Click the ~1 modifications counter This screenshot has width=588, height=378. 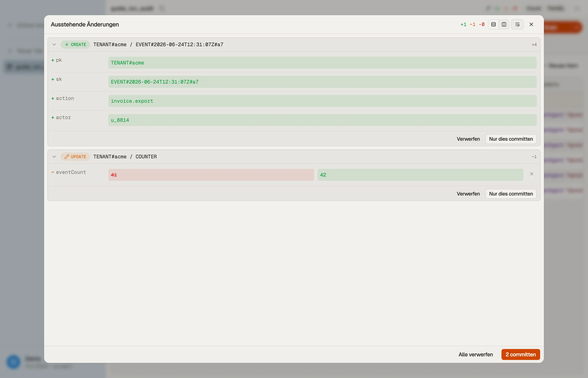472,24
